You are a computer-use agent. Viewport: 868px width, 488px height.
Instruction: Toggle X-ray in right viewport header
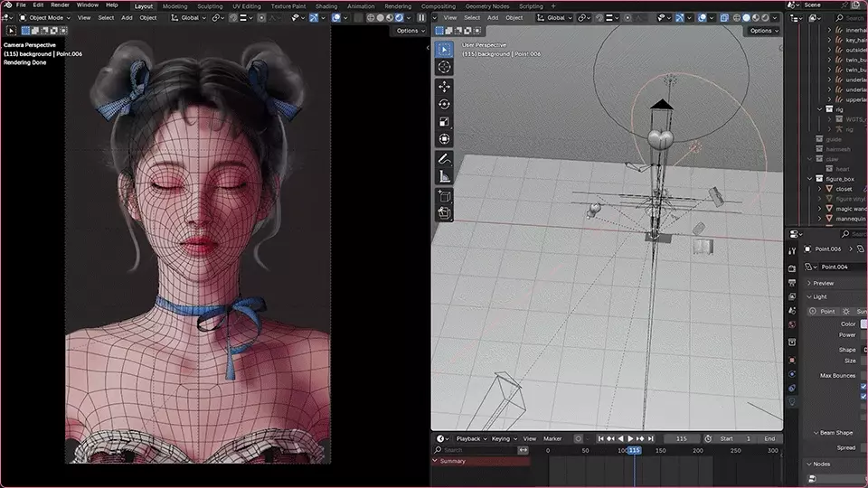724,18
